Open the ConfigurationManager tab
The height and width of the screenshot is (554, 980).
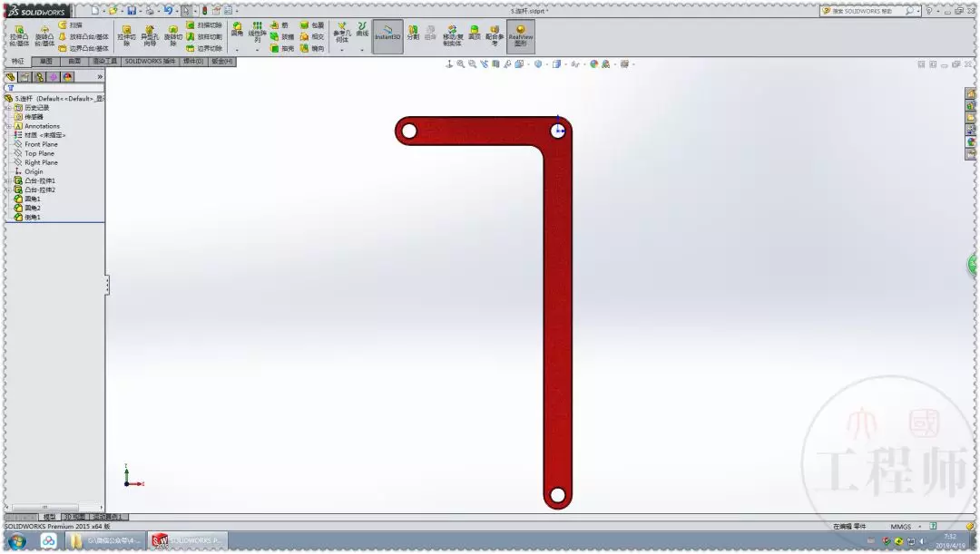(x=39, y=77)
